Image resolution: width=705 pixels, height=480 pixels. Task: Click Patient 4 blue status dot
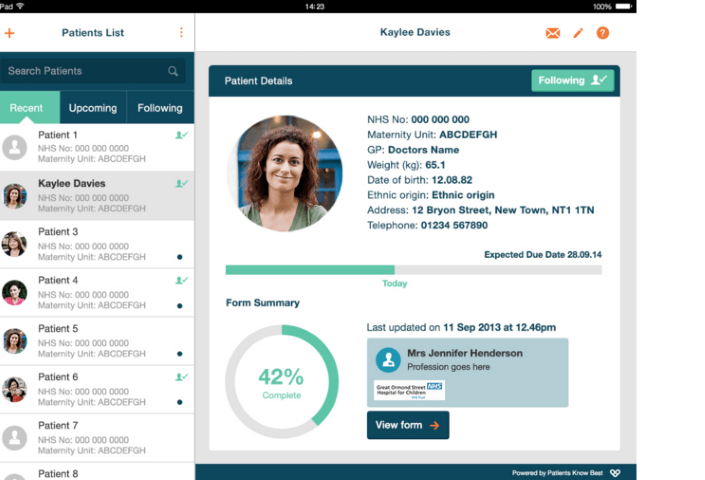pos(180,306)
